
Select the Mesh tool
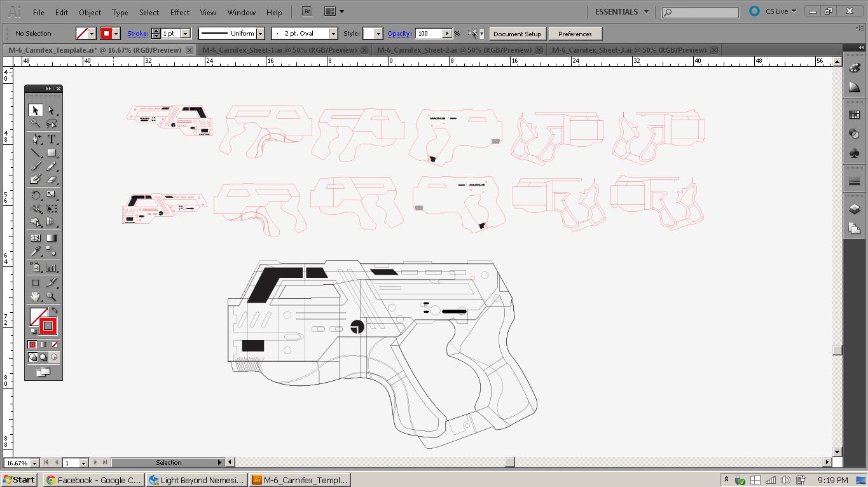[x=36, y=238]
